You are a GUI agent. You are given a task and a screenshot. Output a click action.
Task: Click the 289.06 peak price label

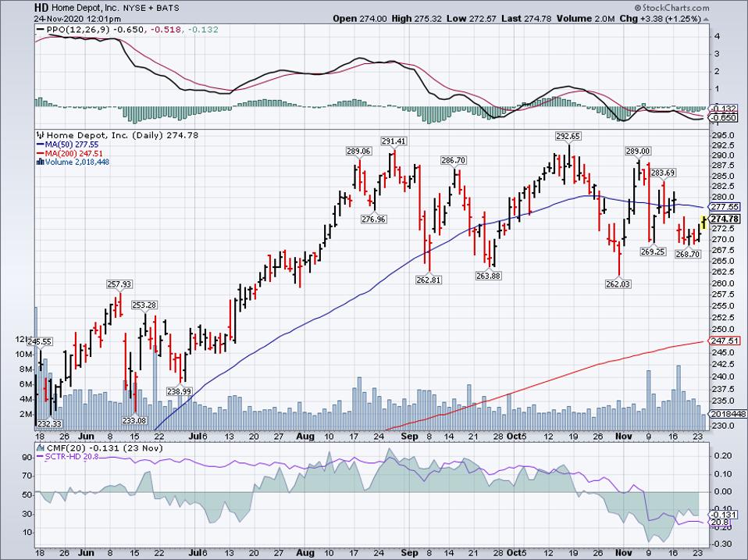click(358, 152)
